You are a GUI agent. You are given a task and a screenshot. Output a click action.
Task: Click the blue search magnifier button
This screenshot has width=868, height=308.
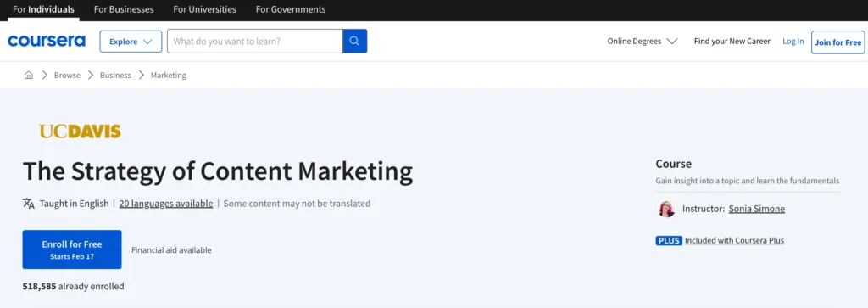click(355, 41)
